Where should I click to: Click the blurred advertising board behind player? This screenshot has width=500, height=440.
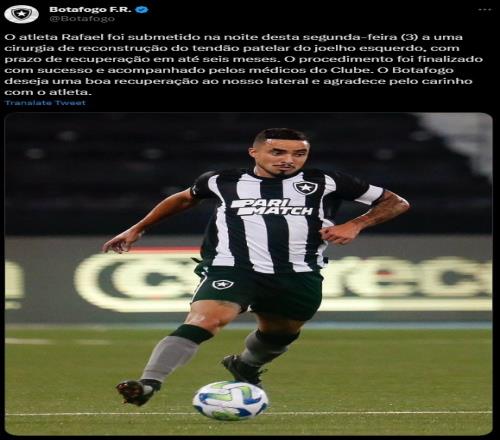point(248,279)
